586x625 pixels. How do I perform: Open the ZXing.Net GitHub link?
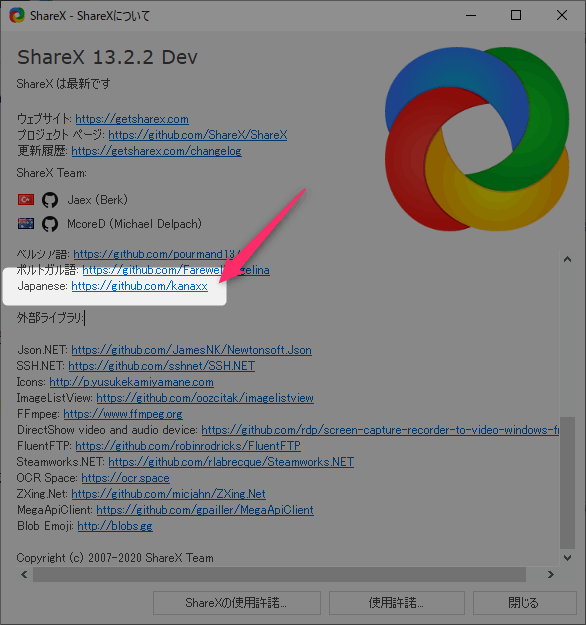point(168,494)
